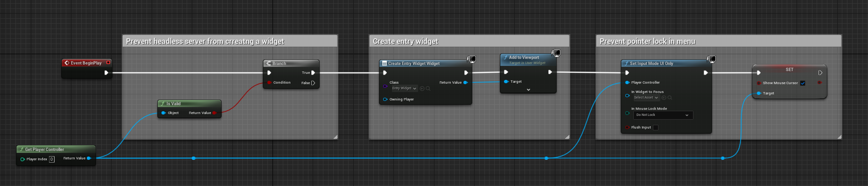The image size is (868, 186).
Task: Click the Class pin on Create Entry Widget
Action: [x=385, y=86]
